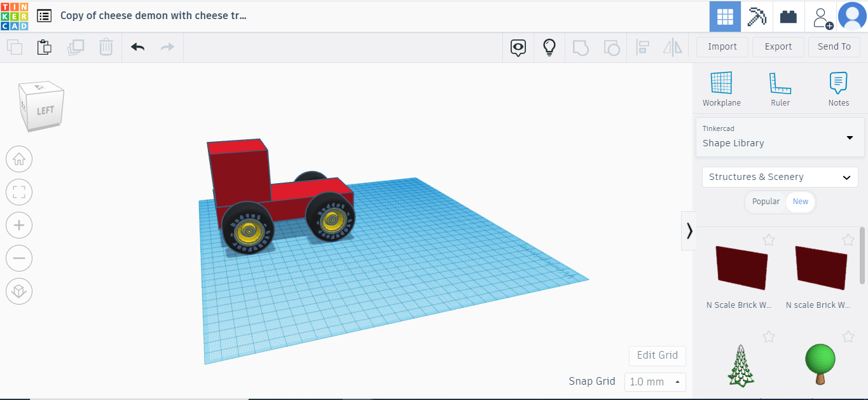Toggle notes visibility eye icon
This screenshot has height=400, width=868.
coord(518,47)
